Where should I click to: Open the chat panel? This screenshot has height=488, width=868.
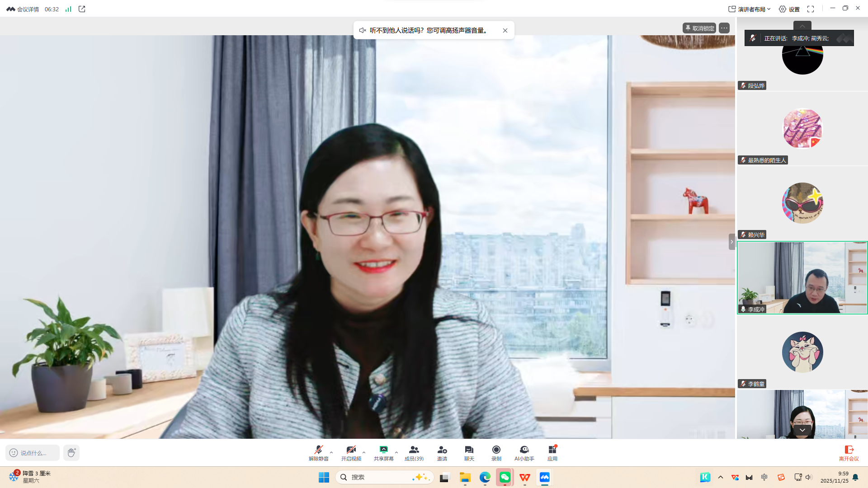469,450
